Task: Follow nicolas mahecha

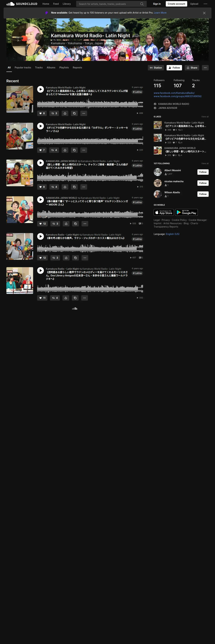Action: (203, 183)
